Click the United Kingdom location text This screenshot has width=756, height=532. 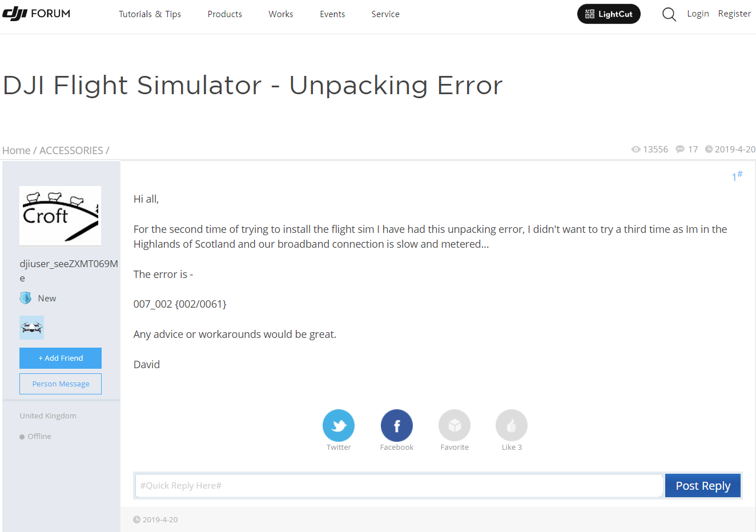(48, 416)
